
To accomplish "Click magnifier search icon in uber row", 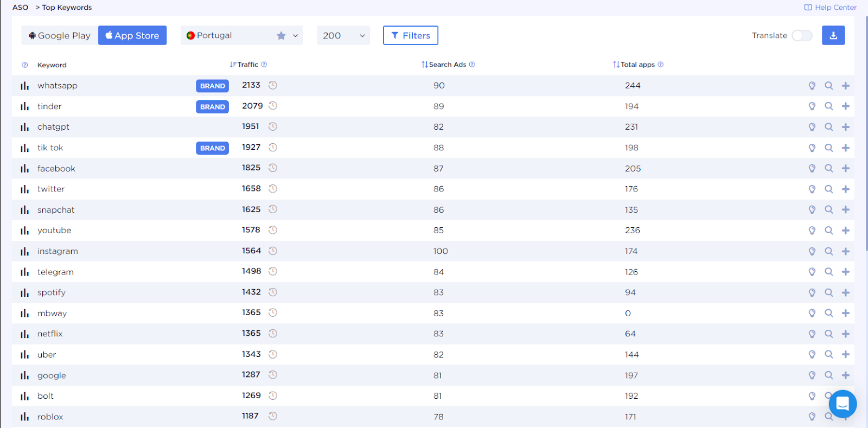I will tap(829, 354).
